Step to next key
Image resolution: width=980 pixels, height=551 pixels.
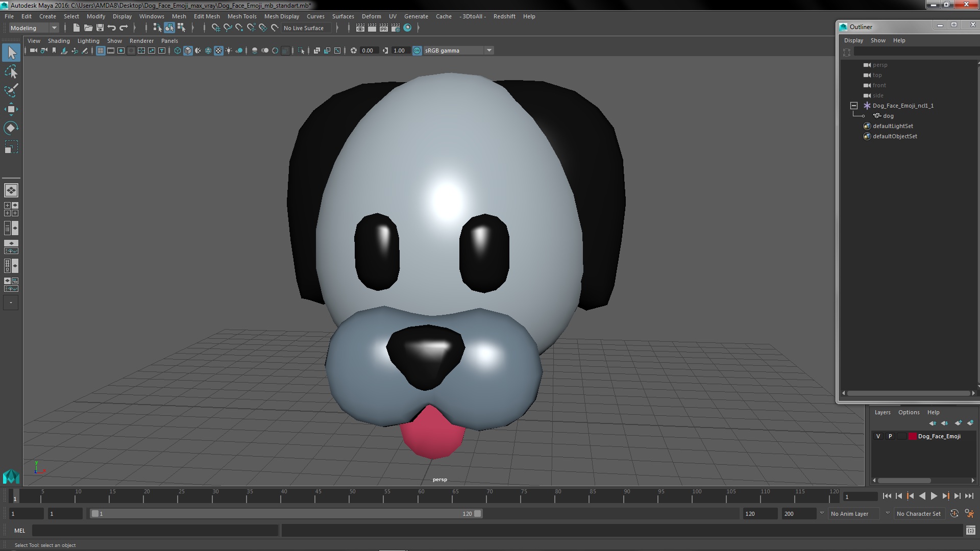pyautogui.click(x=945, y=496)
